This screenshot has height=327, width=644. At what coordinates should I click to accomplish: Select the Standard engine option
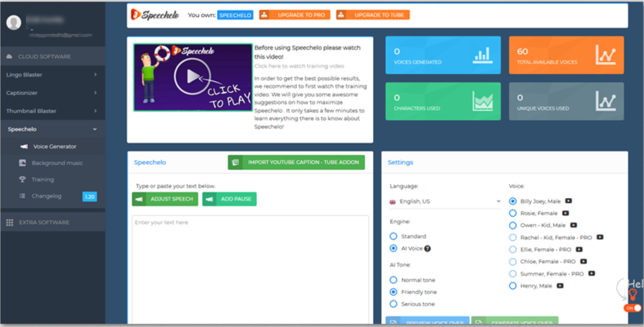[394, 236]
